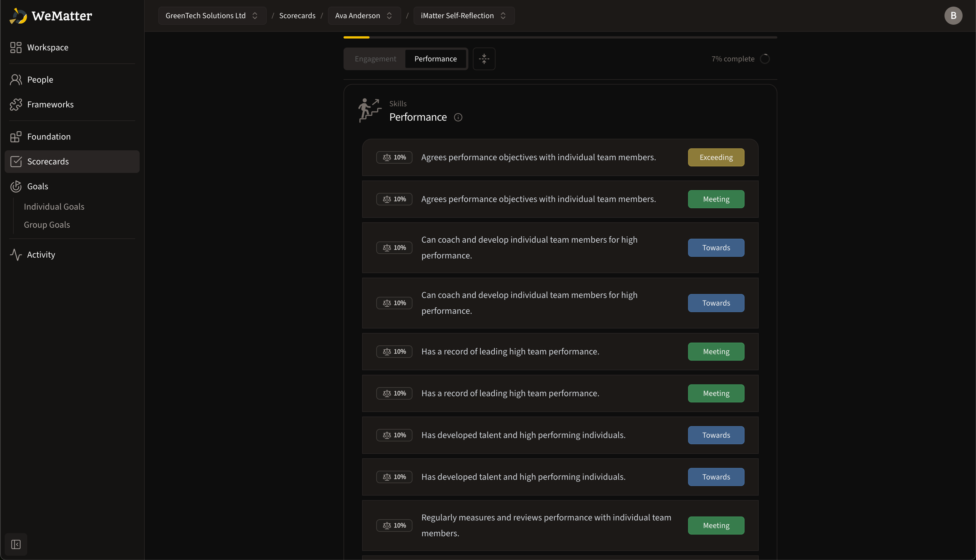Navigate to Foundation

tap(72, 136)
